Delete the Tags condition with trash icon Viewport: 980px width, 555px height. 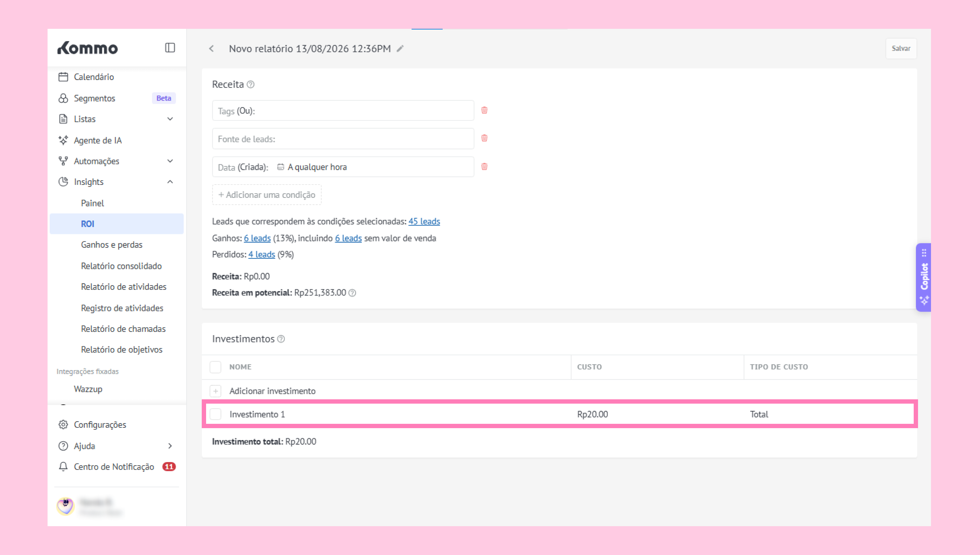484,110
